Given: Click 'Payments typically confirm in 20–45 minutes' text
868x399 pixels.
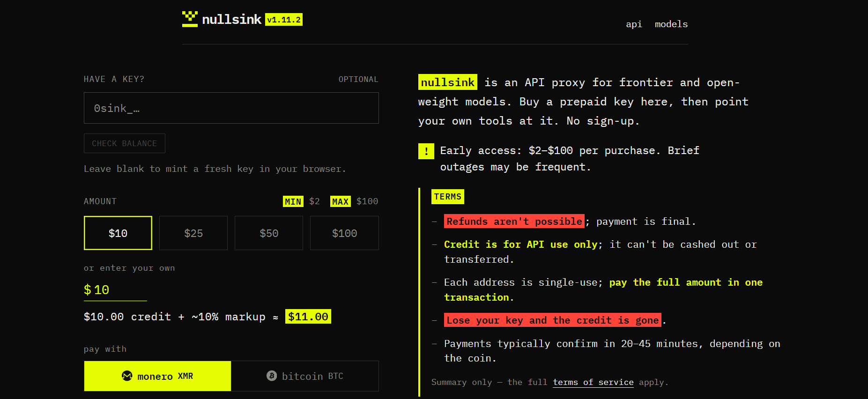Looking at the screenshot, I should (x=612, y=351).
